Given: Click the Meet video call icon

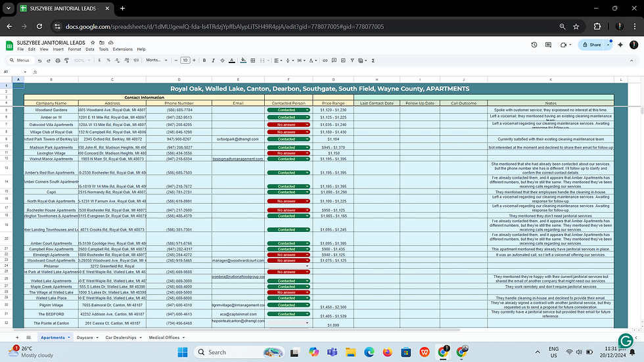Looking at the screenshot, I should [x=564, y=45].
